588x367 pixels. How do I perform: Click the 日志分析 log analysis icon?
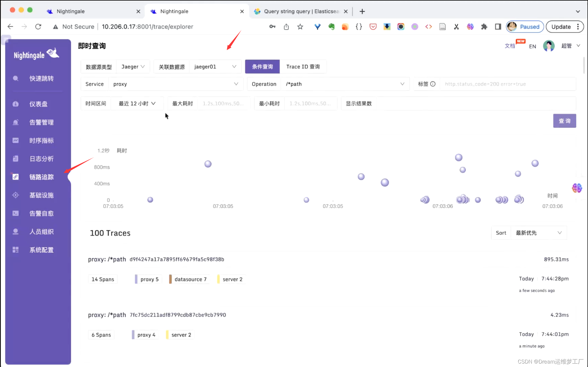click(x=16, y=159)
